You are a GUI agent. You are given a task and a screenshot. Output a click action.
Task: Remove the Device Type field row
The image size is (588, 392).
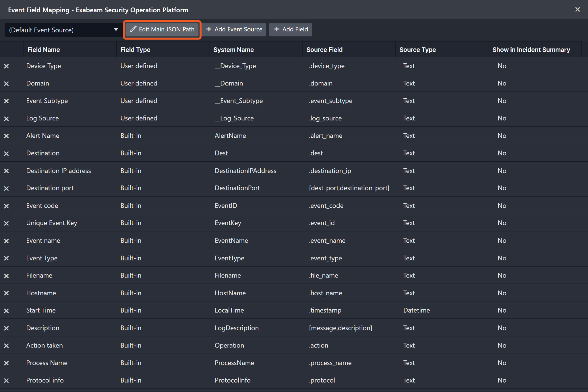point(6,66)
